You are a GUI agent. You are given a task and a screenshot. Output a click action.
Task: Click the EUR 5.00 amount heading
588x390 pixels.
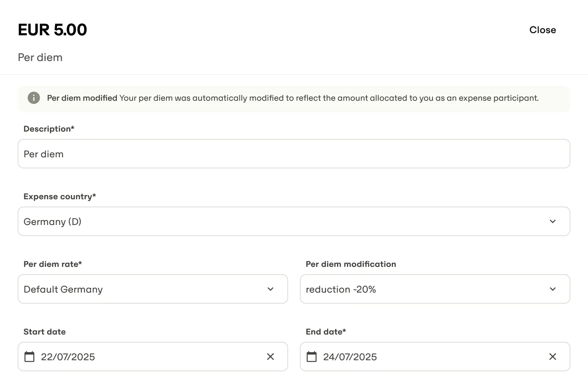point(53,30)
